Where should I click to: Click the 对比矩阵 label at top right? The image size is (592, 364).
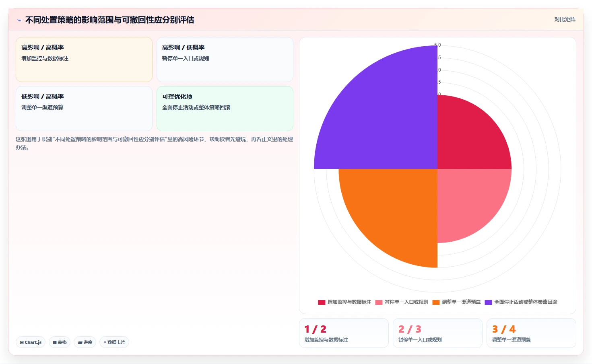(565, 19)
